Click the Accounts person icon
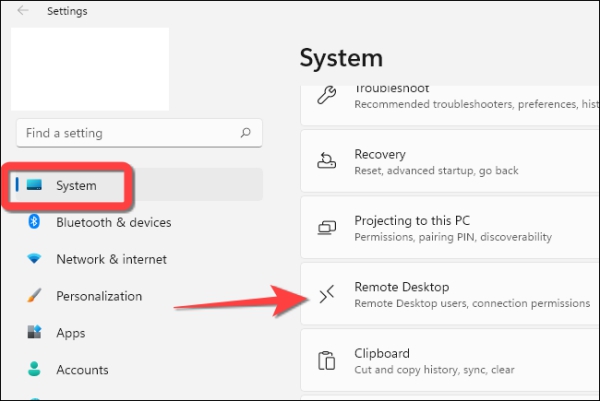The image size is (600, 401). (35, 370)
